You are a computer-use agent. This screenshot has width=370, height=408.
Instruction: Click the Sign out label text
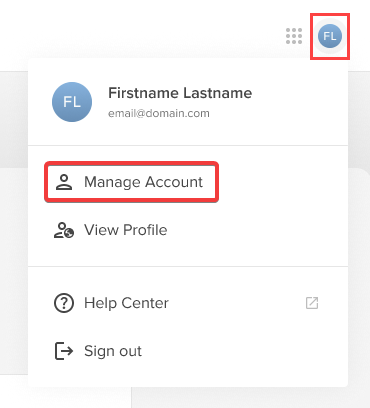click(113, 351)
